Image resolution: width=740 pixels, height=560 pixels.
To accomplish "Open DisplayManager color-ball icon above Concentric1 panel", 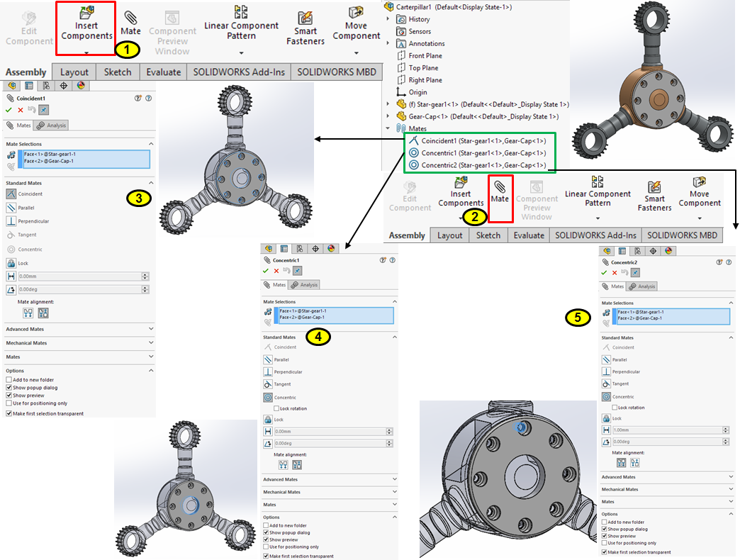I will pos(331,249).
